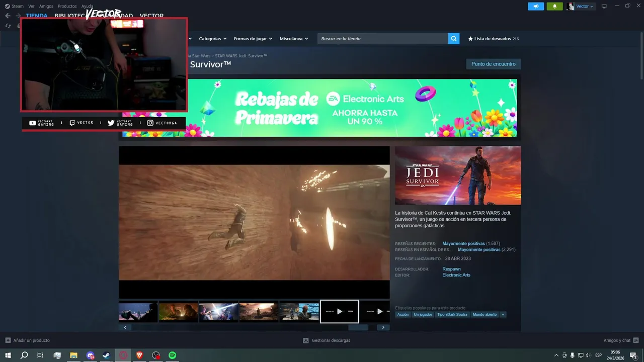Open the Jedi Survivor header capsule image
The width and height of the screenshot is (644, 362).
(x=458, y=175)
